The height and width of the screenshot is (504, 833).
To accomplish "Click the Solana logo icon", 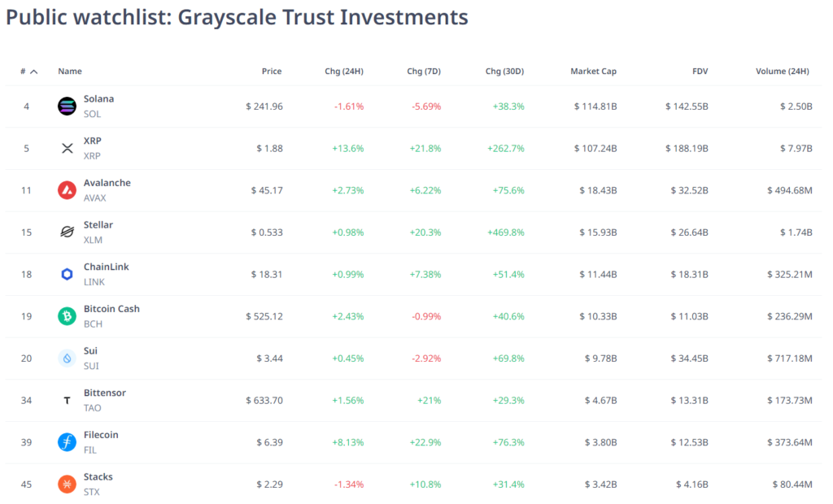I will (x=68, y=106).
